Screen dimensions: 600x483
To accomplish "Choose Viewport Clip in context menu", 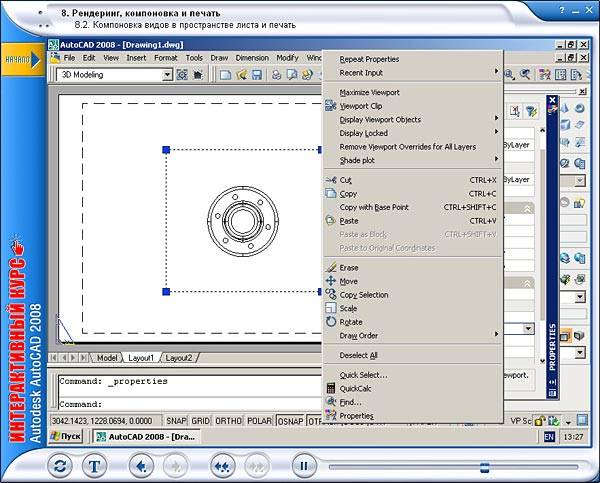I will click(x=412, y=106).
